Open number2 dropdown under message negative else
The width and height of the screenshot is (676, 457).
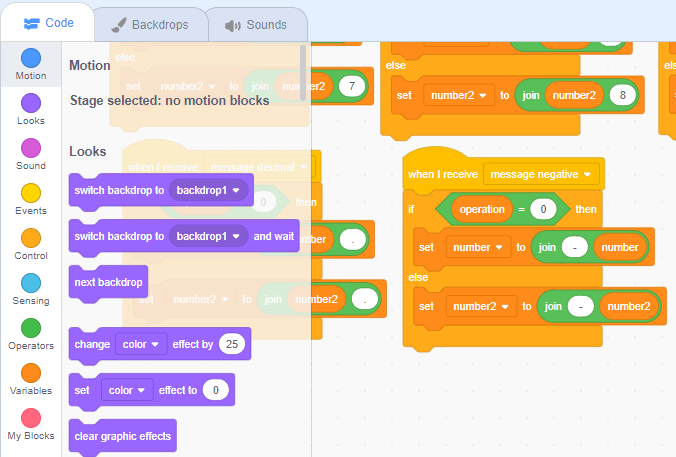[481, 307]
